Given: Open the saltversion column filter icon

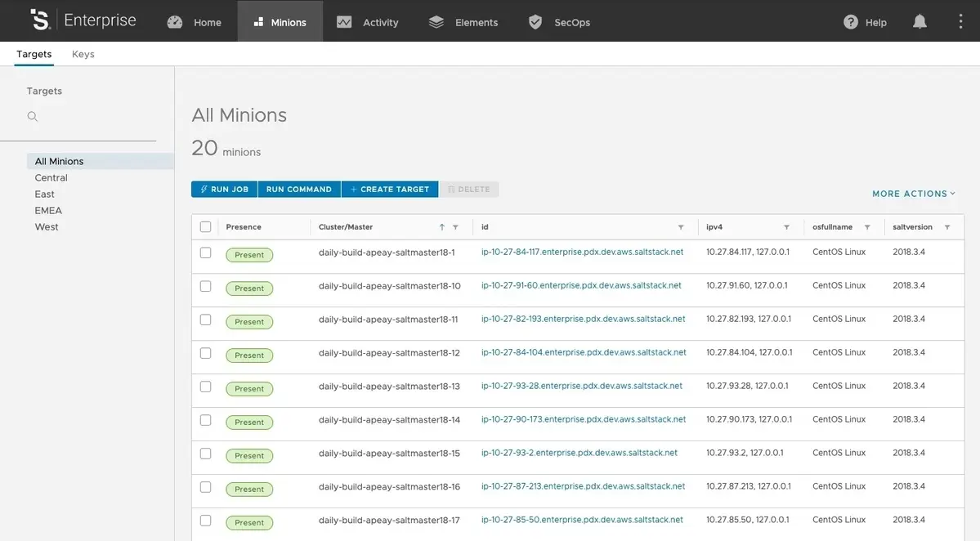Looking at the screenshot, I should pyautogui.click(x=946, y=226).
